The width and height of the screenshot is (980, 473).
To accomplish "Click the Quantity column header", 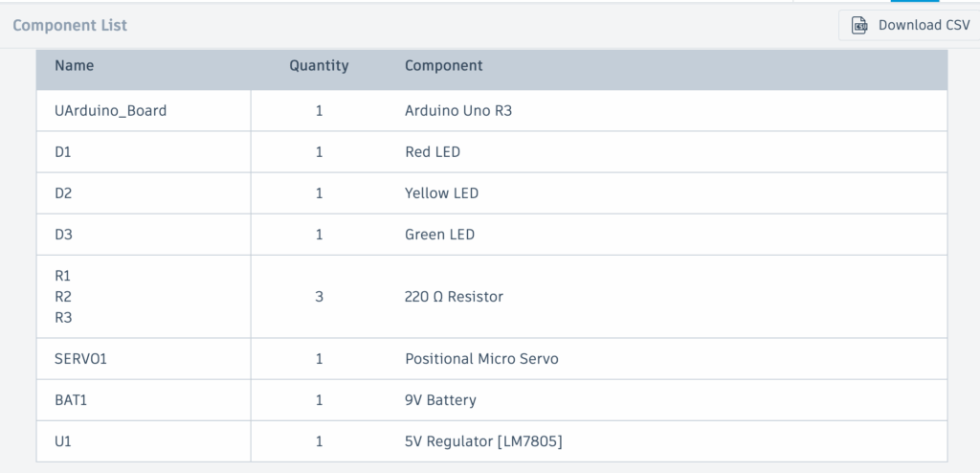I will click(x=319, y=66).
